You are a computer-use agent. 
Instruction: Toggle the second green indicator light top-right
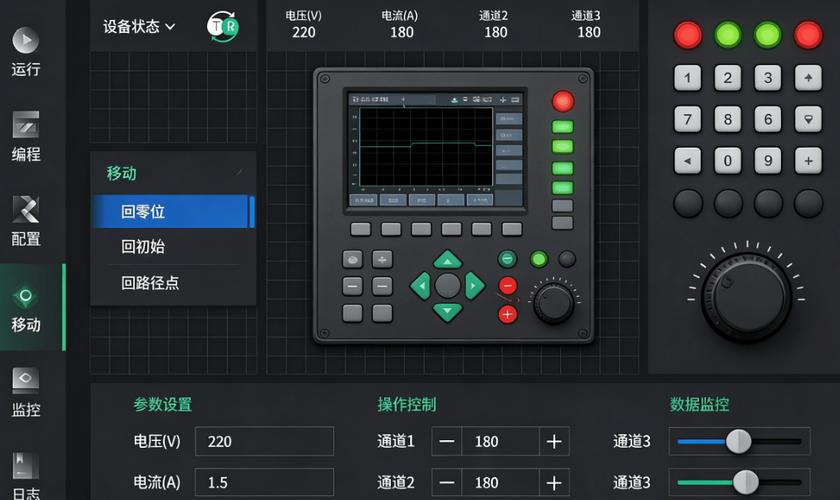coord(768,35)
